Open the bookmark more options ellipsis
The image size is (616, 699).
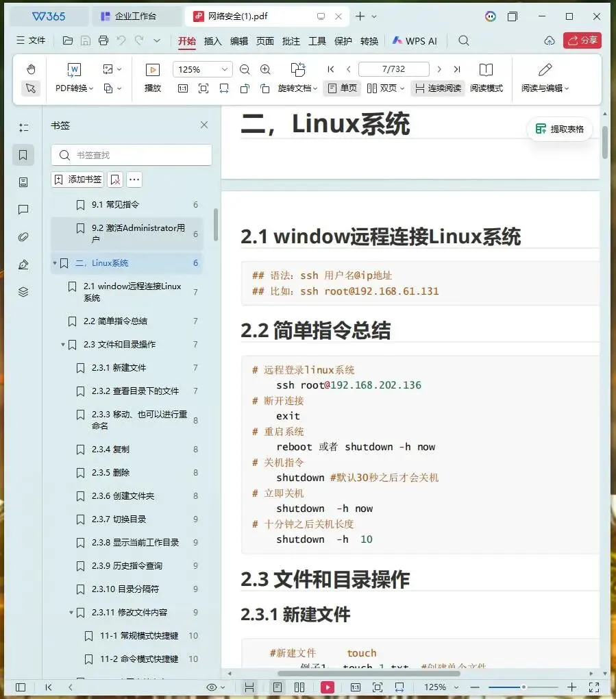click(134, 180)
